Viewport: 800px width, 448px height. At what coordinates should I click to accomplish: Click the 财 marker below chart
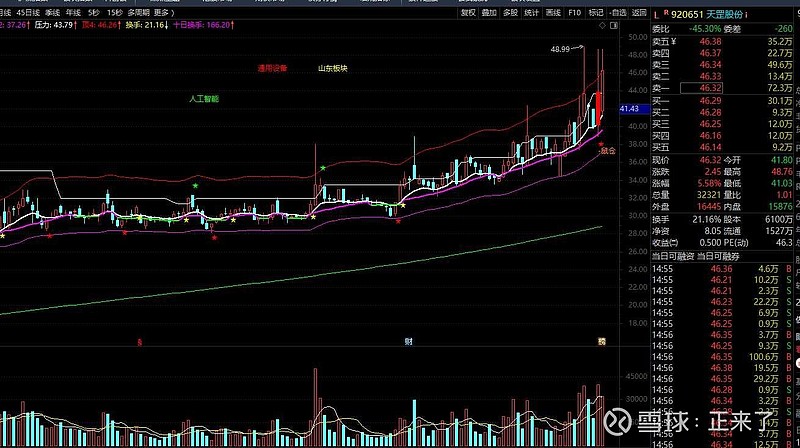coord(409,341)
